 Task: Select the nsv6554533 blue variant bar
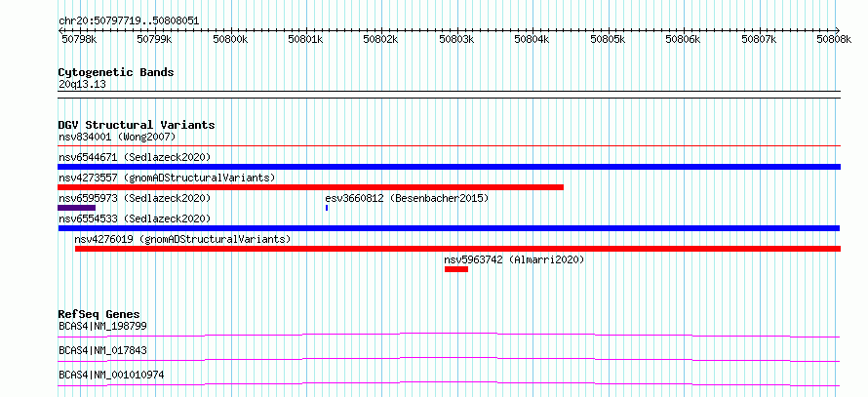tap(449, 228)
